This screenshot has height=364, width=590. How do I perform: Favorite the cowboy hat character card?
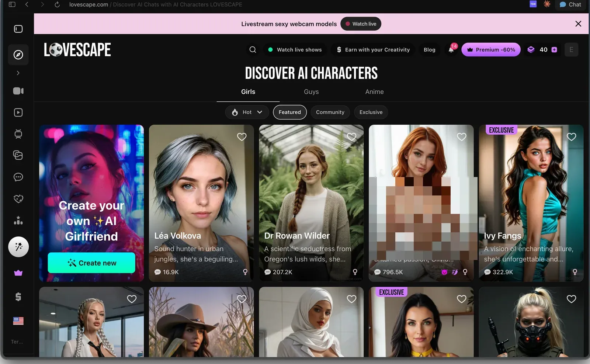[242, 299]
